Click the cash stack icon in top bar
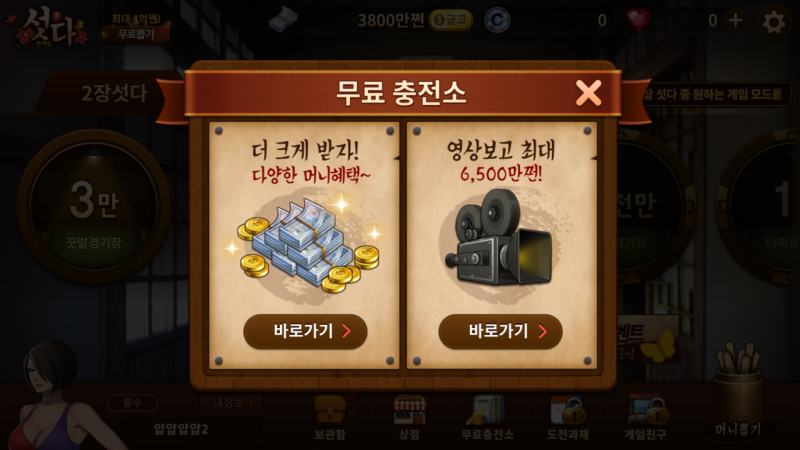The height and width of the screenshot is (450, 800). click(283, 20)
